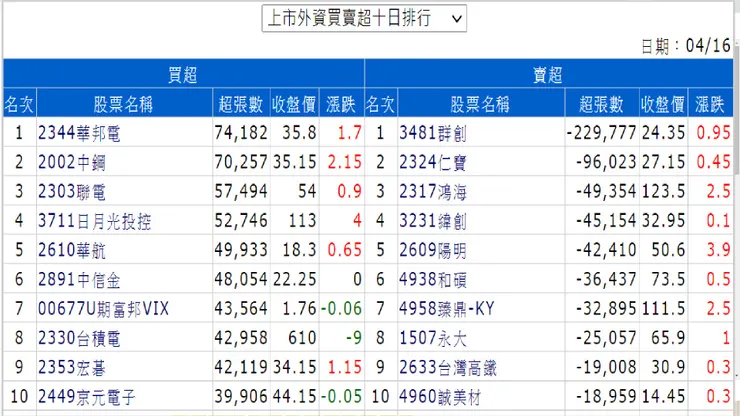Click 收盤價 header in 賣超 table
Viewport: 740px width, 416px height.
(x=663, y=104)
